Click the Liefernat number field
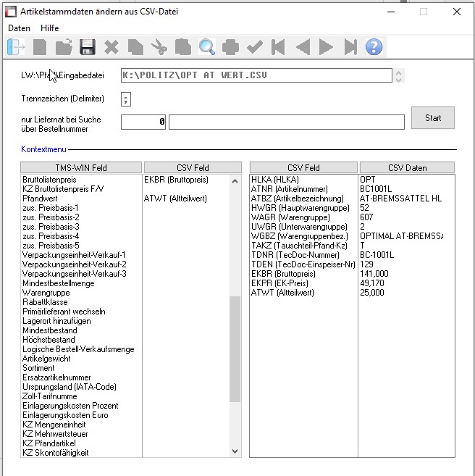Image resolution: width=475 pixels, height=476 pixels. click(143, 122)
